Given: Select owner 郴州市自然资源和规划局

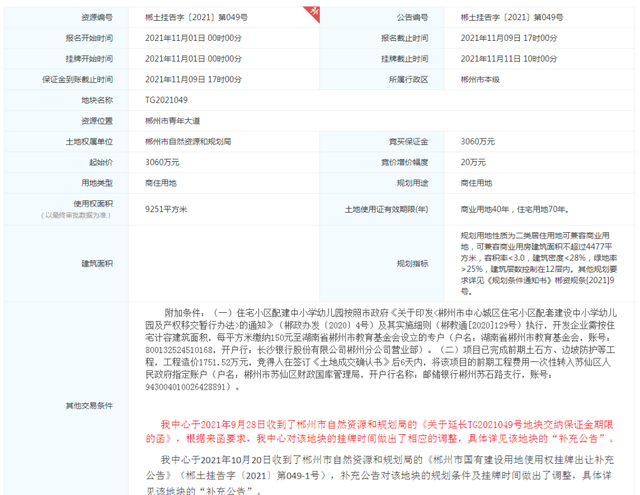Looking at the screenshot, I should point(188,142).
